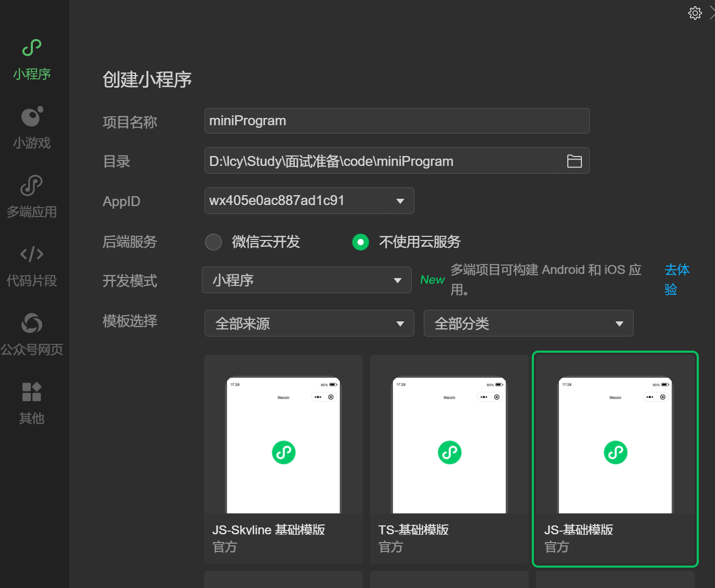Open the 多端应用 panel

tap(31, 196)
